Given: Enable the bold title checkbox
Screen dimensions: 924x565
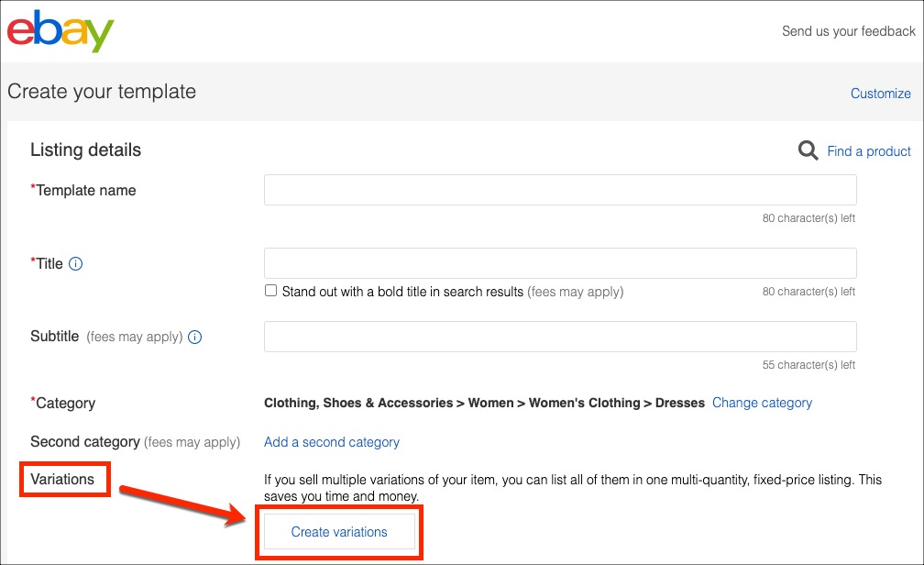Looking at the screenshot, I should click(270, 290).
